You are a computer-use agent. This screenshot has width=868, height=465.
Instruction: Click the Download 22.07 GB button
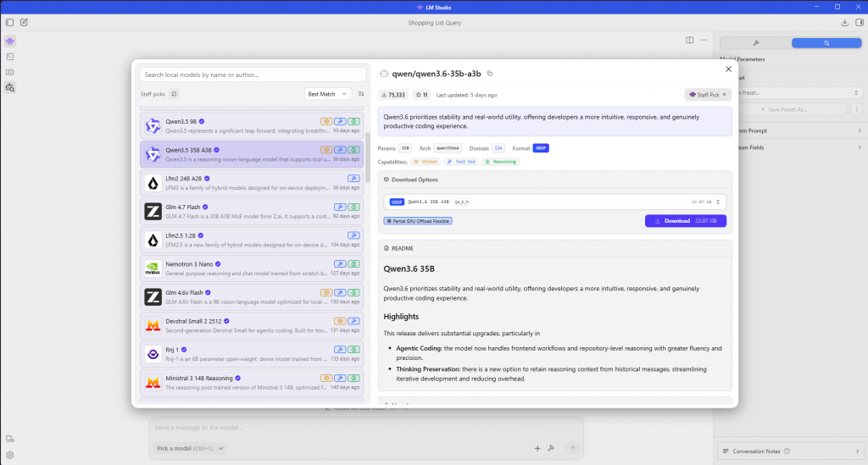pyautogui.click(x=685, y=221)
